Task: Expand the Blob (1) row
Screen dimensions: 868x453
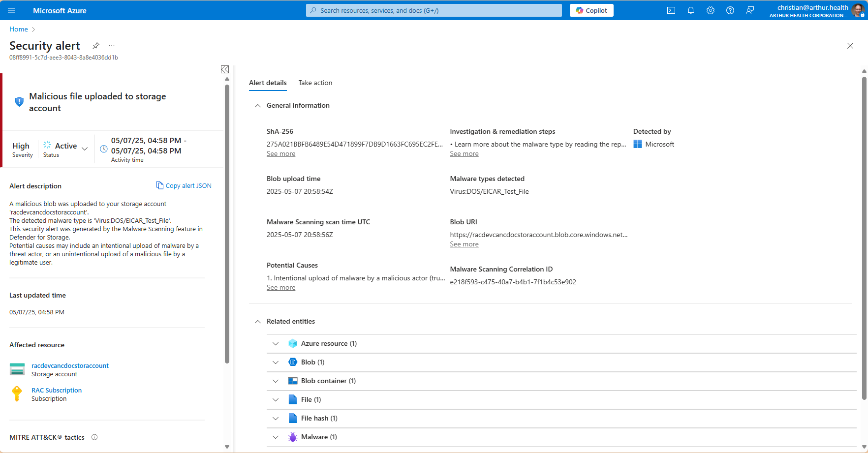Action: 276,362
